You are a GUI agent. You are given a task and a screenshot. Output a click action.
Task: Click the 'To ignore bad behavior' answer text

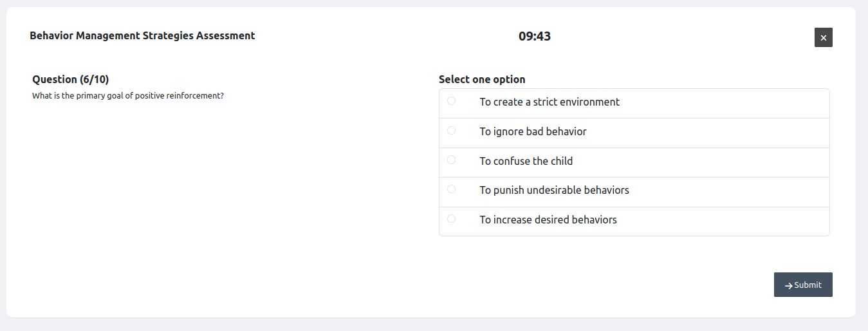click(x=533, y=131)
